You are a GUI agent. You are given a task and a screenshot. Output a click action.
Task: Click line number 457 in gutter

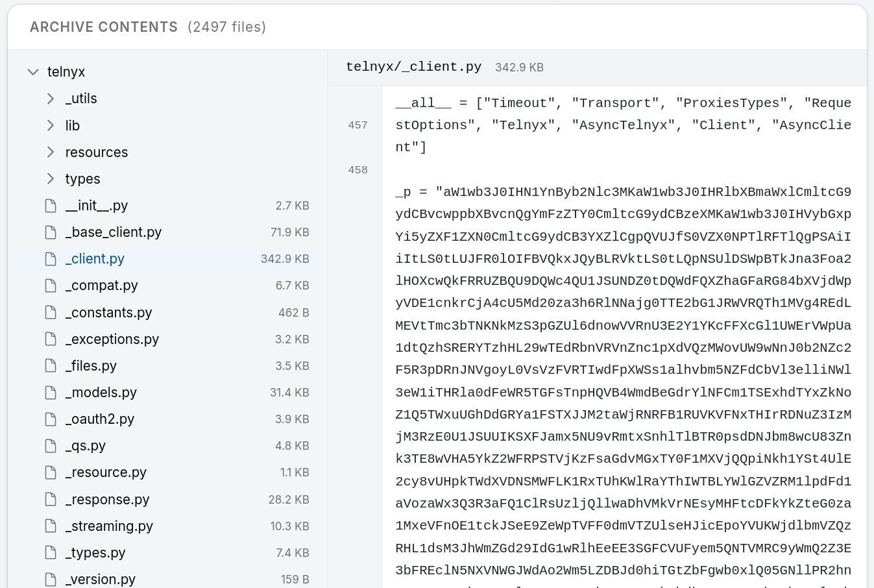pos(358,125)
